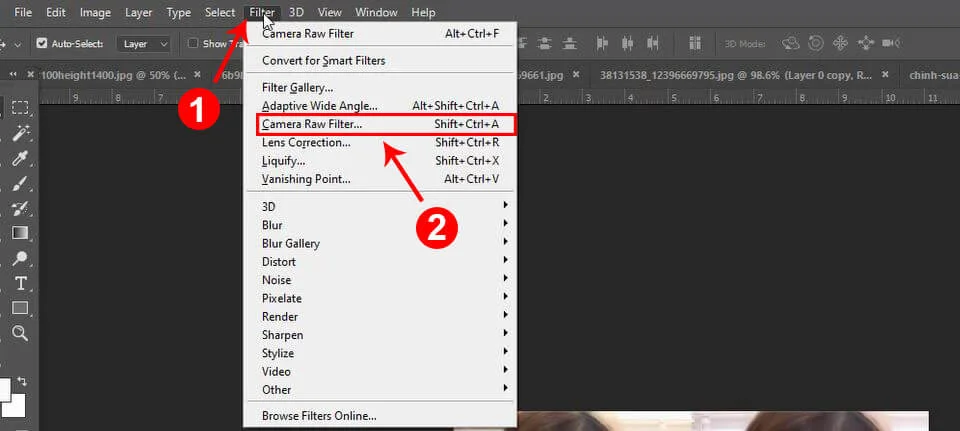
Task: Open the Help menu
Action: (x=423, y=12)
